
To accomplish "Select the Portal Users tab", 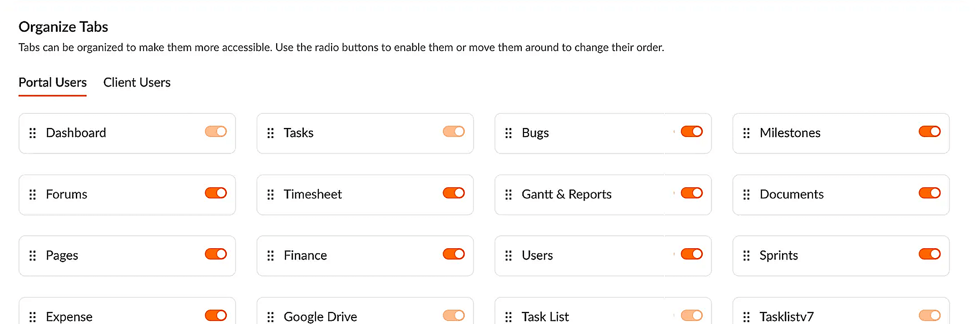I will (x=53, y=83).
